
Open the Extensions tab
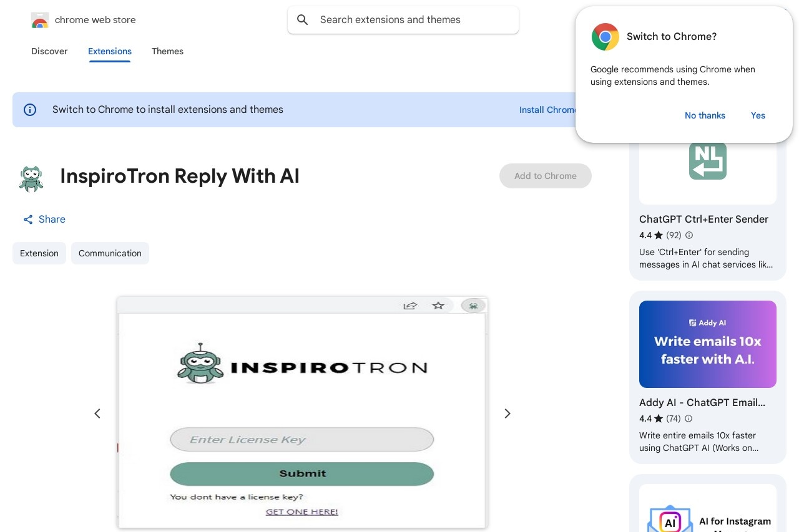click(x=110, y=51)
